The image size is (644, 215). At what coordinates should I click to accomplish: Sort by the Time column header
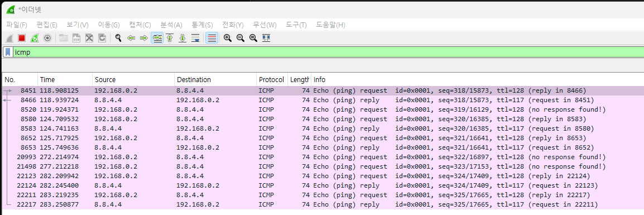[x=65, y=80]
